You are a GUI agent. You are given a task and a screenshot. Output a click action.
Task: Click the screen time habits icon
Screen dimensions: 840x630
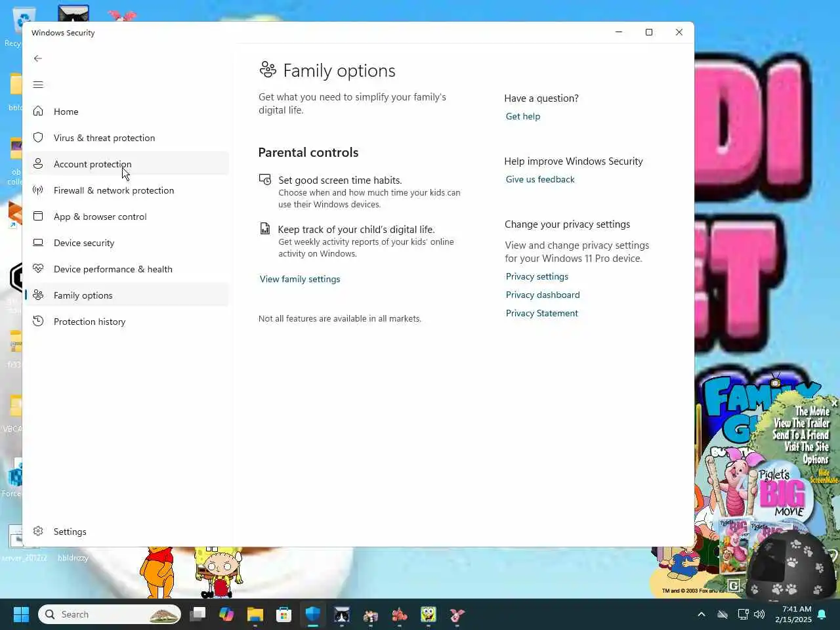point(265,179)
